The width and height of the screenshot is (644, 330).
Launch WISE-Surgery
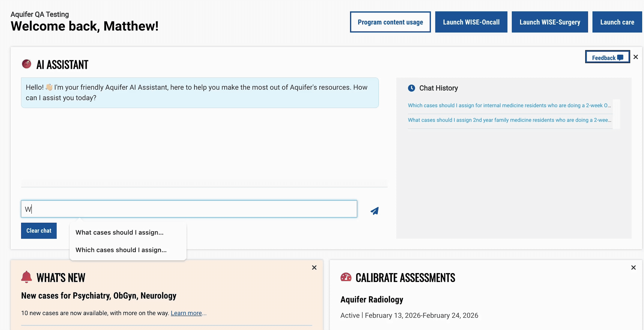[550, 22]
